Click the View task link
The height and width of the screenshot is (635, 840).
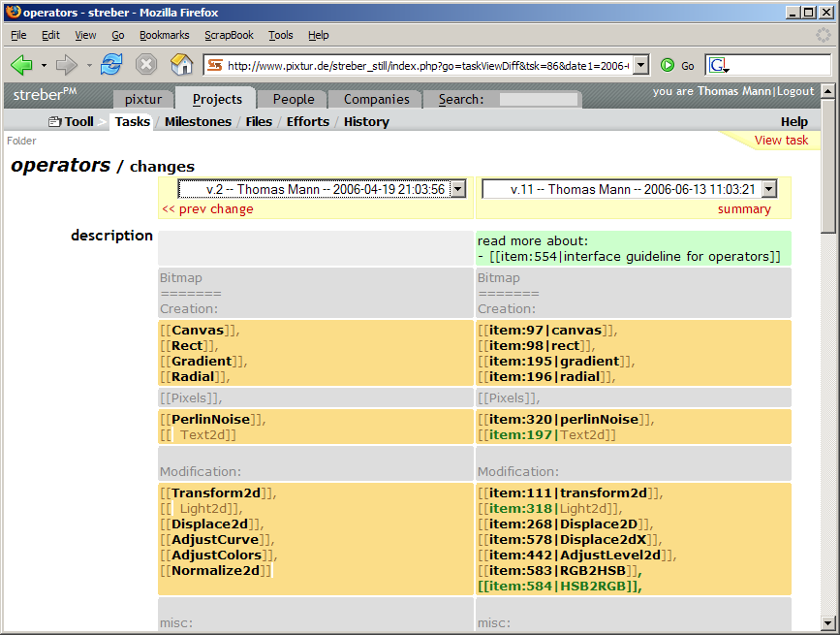pyautogui.click(x=781, y=141)
